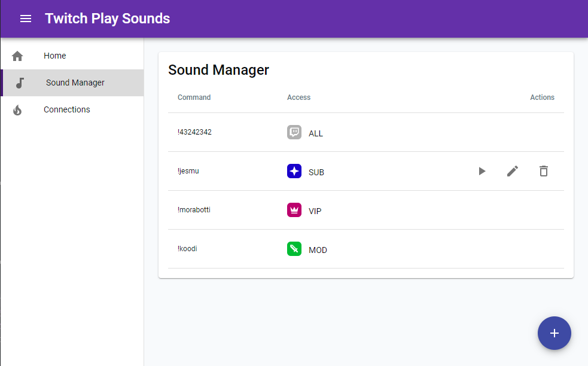Click the blue SUB star badge icon
588x366 pixels.
tap(294, 171)
